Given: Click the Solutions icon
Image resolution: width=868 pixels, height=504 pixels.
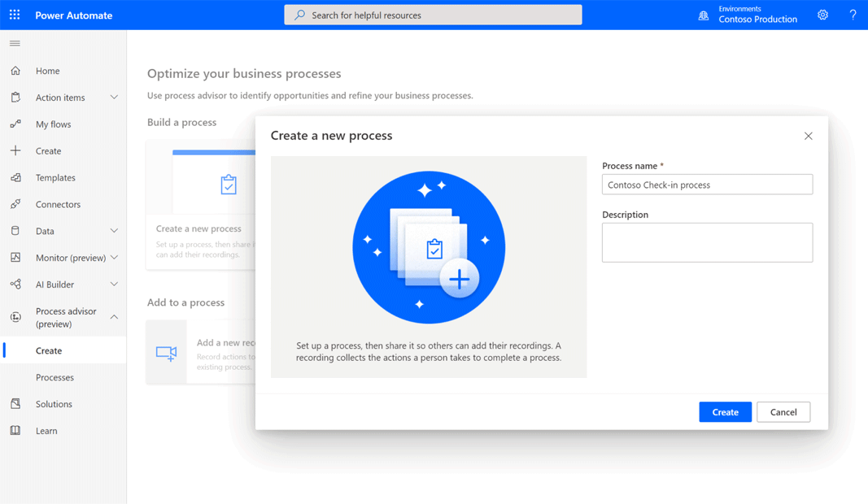Looking at the screenshot, I should tap(15, 404).
